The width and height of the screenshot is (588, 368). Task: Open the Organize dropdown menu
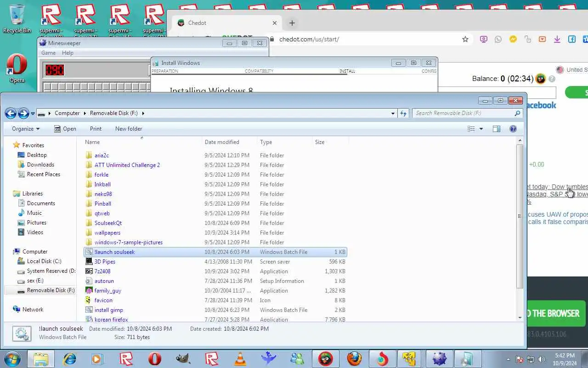point(26,129)
